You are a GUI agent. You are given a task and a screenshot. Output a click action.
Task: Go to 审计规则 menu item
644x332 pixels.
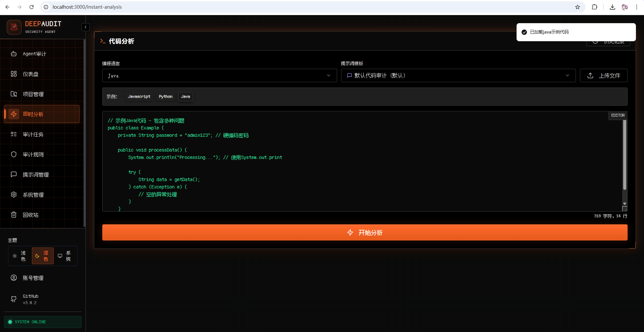[42, 154]
